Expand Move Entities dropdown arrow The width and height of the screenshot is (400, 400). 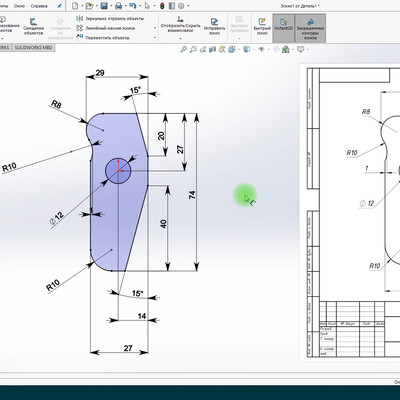(155, 38)
